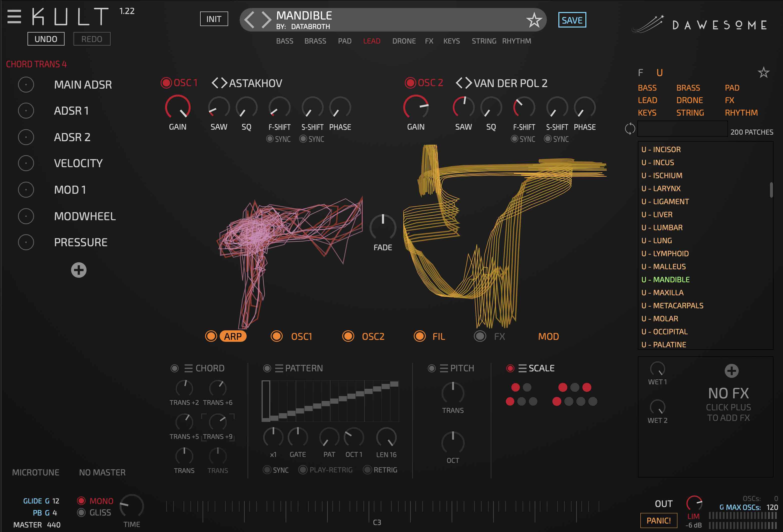Open the MICROTUNE selector
The height and width of the screenshot is (532, 783).
36,472
